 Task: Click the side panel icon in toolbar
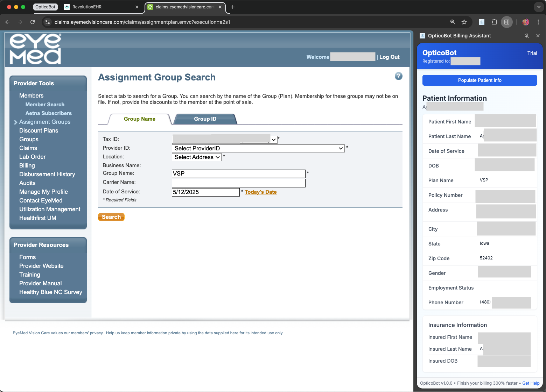coord(507,22)
